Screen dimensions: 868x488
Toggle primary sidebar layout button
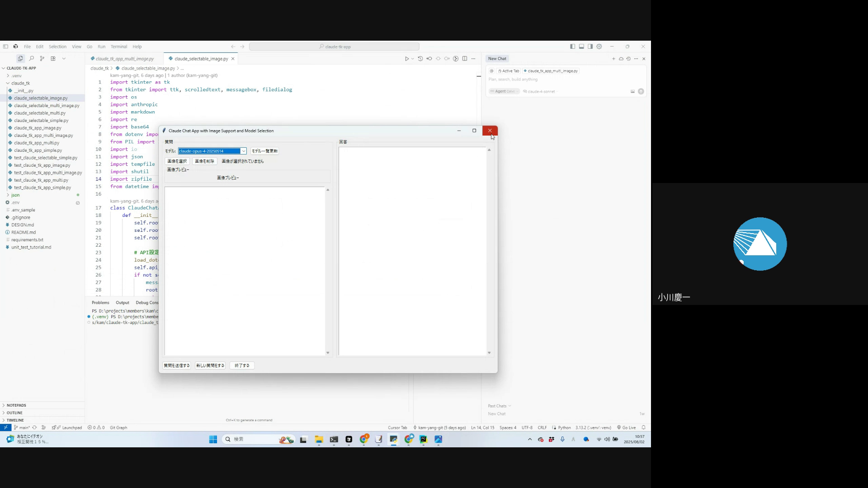[x=572, y=47]
